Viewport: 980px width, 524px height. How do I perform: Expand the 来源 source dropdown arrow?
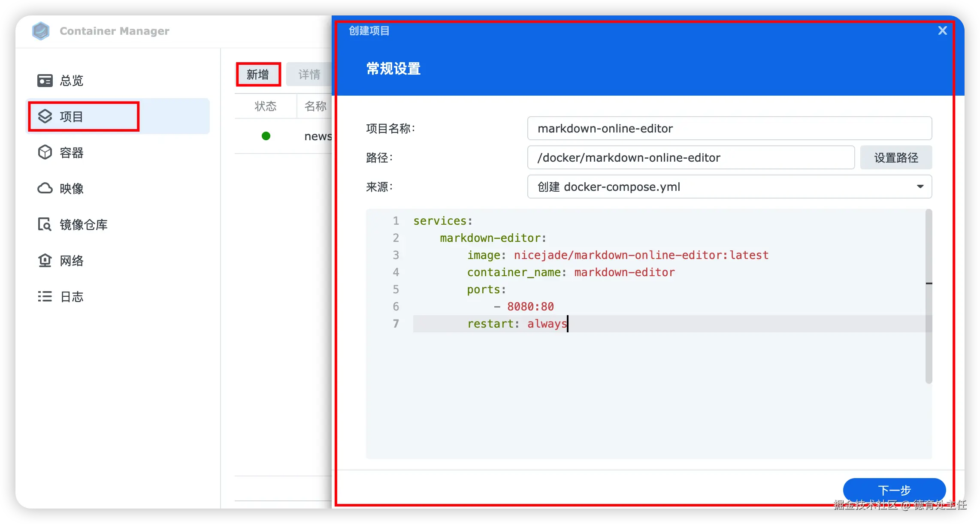920,187
